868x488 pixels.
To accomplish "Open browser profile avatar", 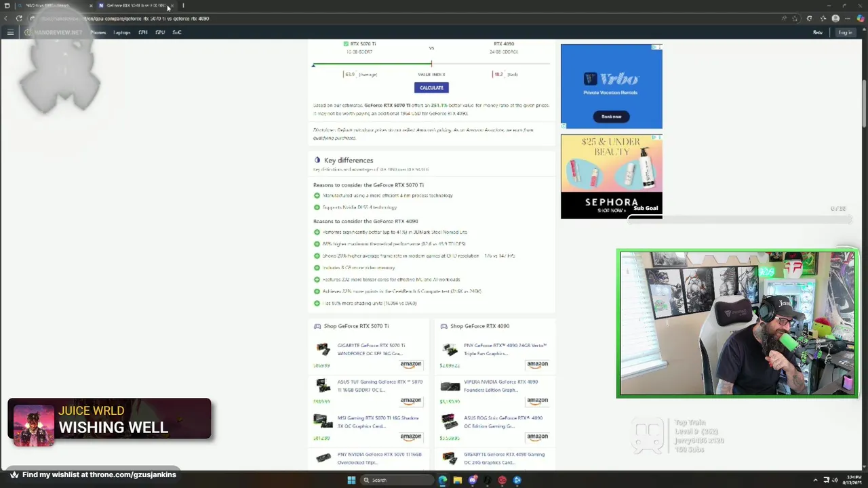I will tap(835, 18).
